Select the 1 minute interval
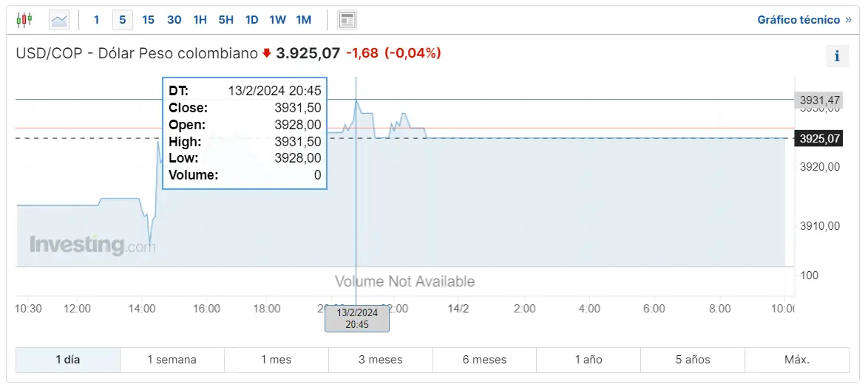The image size is (868, 390). tap(97, 20)
